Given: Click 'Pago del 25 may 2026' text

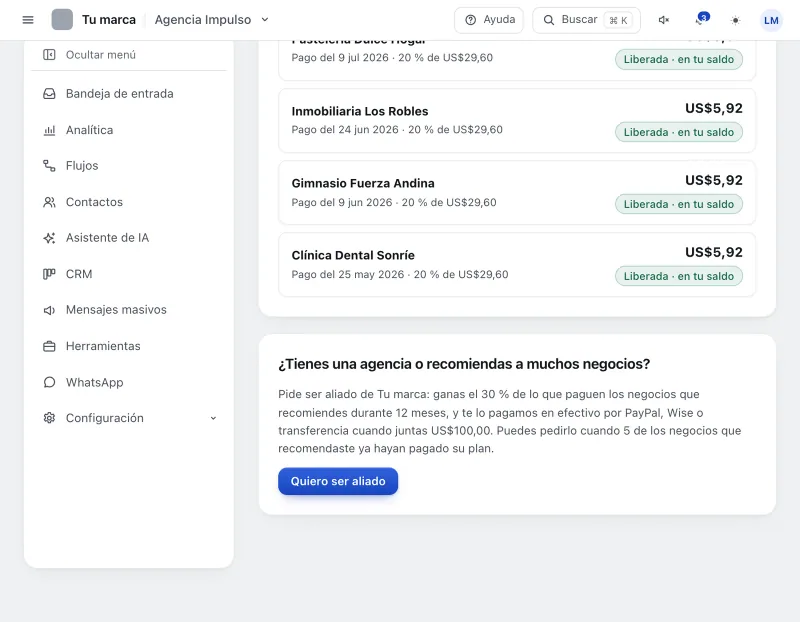Looking at the screenshot, I should point(347,275).
